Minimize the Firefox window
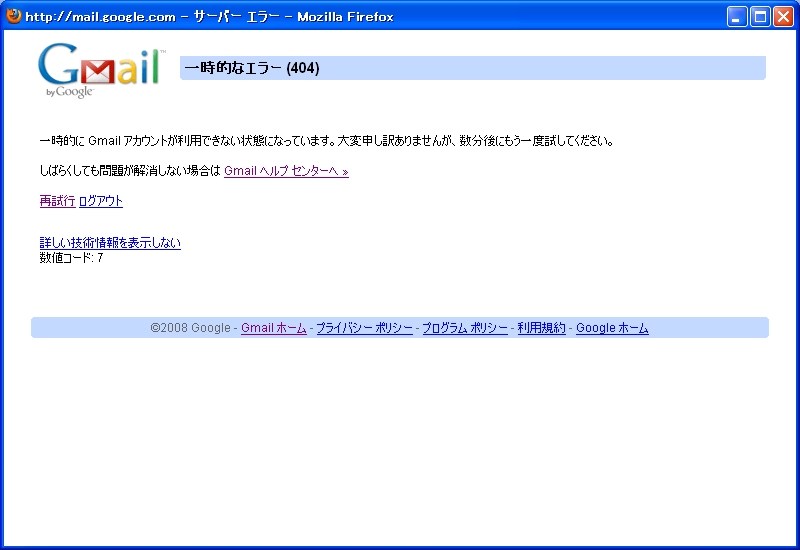This screenshot has height=550, width=800. 737,17
